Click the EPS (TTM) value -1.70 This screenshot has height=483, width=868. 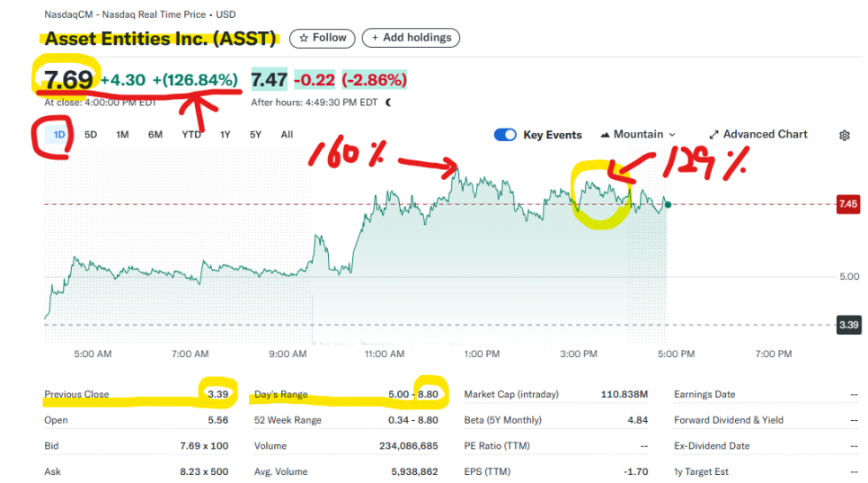(x=635, y=472)
